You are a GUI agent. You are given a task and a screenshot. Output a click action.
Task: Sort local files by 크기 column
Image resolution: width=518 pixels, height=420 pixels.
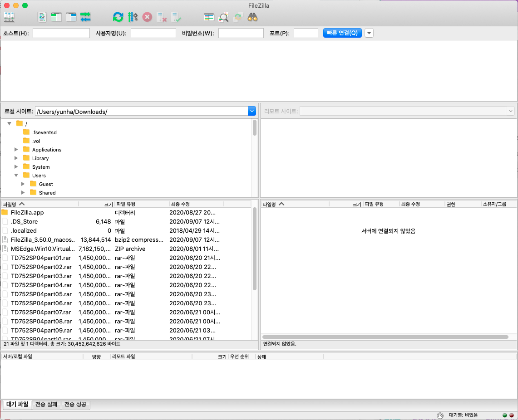[96, 204]
